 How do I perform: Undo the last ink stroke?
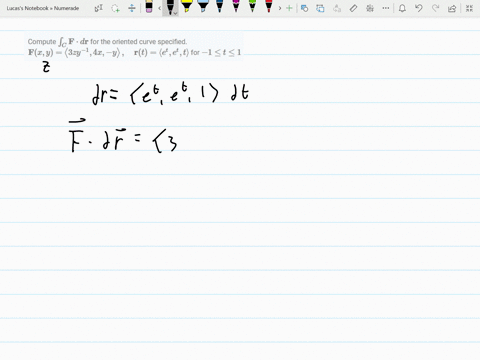pyautogui.click(x=419, y=8)
